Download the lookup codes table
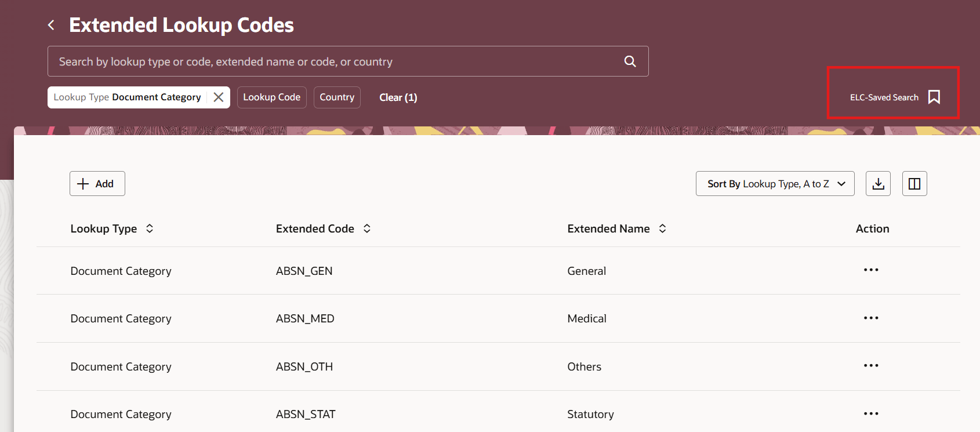Viewport: 980px width, 432px height. pos(878,184)
